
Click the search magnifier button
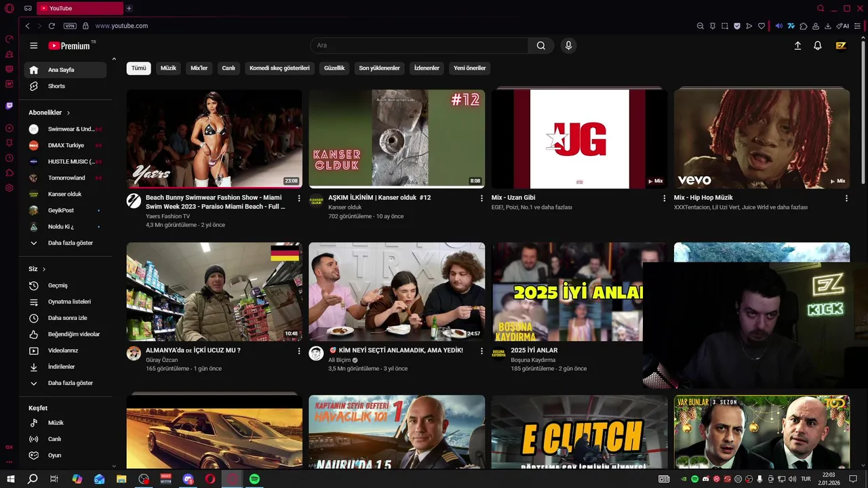[541, 45]
